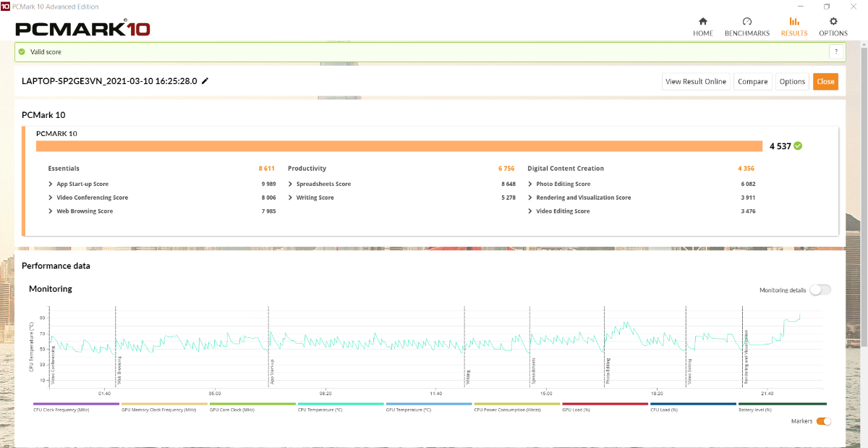The width and height of the screenshot is (868, 448).
Task: Click the Results bar chart icon
Action: [794, 22]
